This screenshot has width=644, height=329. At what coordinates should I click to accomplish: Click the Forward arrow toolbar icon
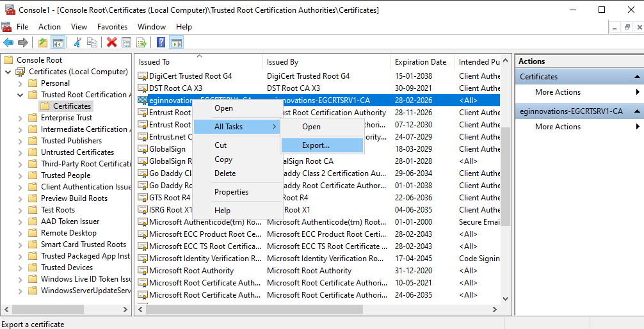click(23, 42)
